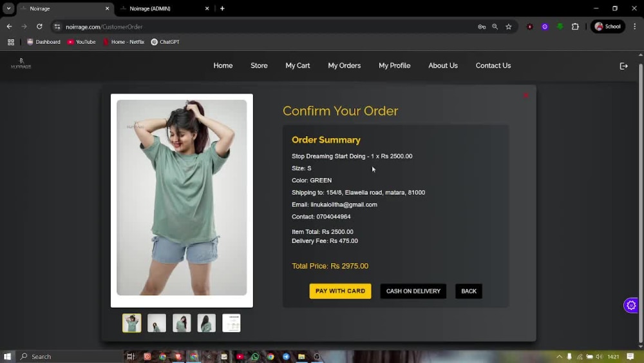
Task: Open the Store menu item
Action: click(x=259, y=66)
